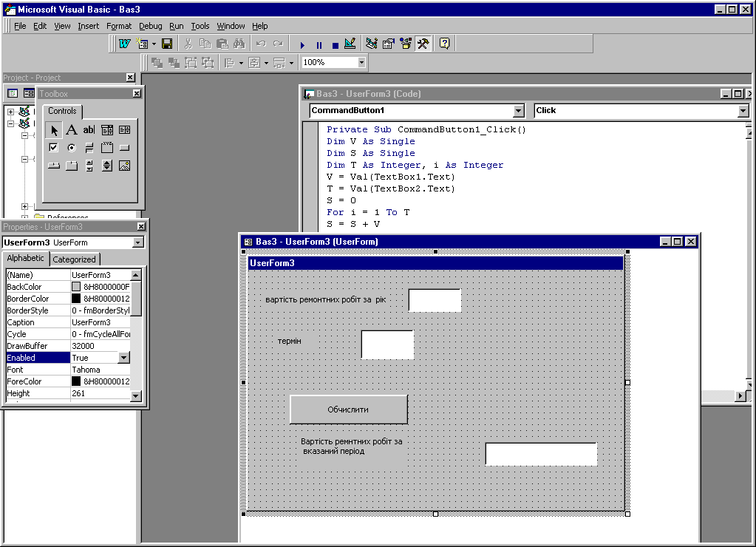Click the Copy icon in the toolbar

tap(205, 44)
